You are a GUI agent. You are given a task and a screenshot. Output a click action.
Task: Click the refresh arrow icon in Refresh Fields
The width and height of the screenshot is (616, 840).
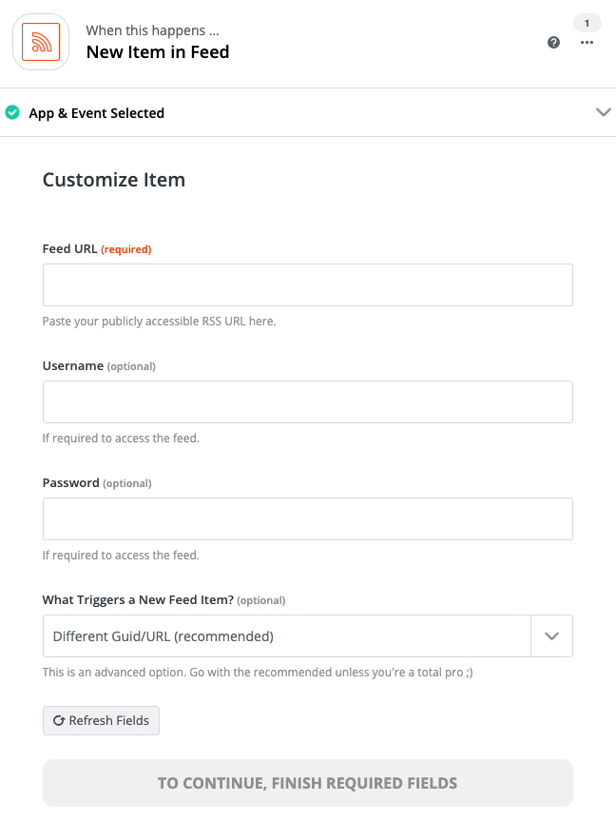click(x=59, y=721)
